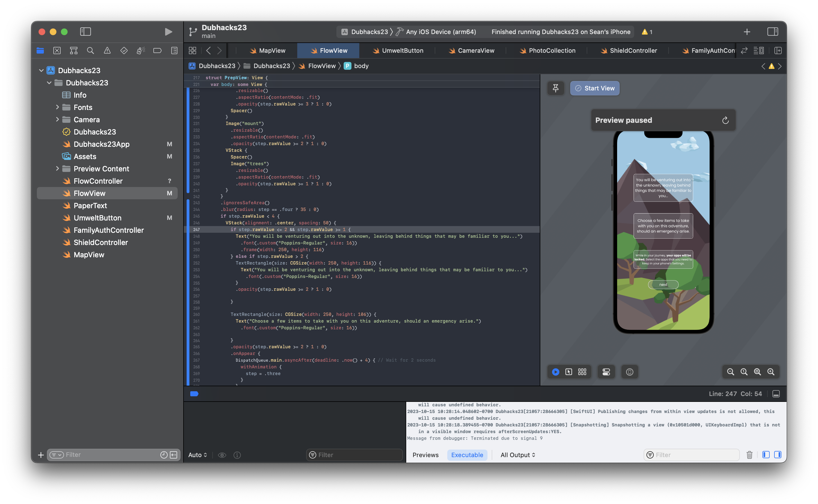Click the trash icon to clear console

(x=749, y=455)
